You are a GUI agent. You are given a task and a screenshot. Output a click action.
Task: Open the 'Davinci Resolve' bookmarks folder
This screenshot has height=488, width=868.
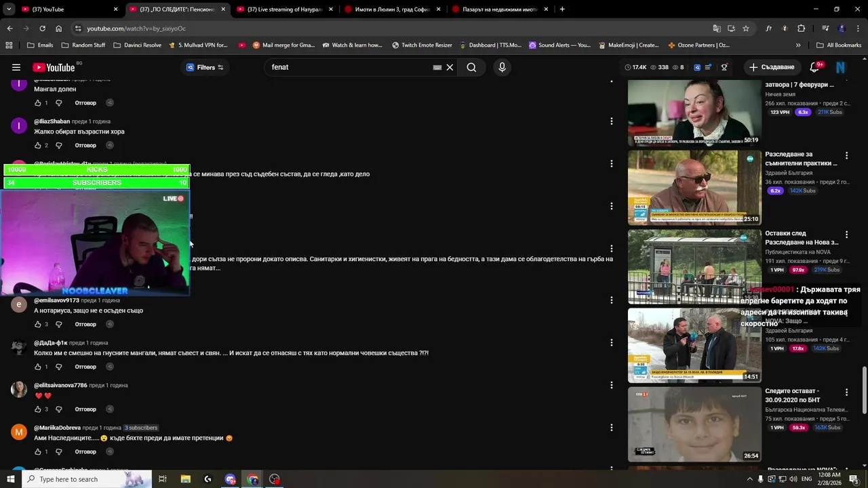pyautogui.click(x=137, y=45)
